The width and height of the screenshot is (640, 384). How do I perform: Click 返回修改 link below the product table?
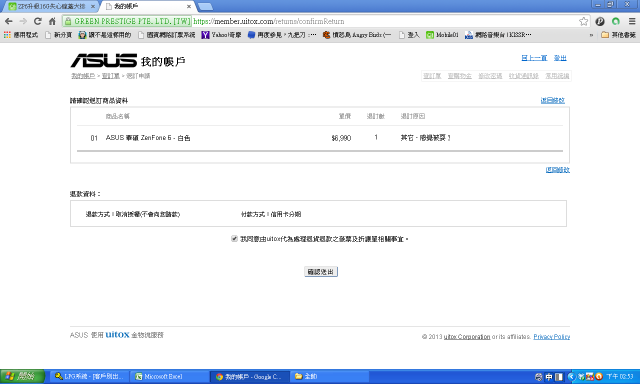click(x=558, y=170)
